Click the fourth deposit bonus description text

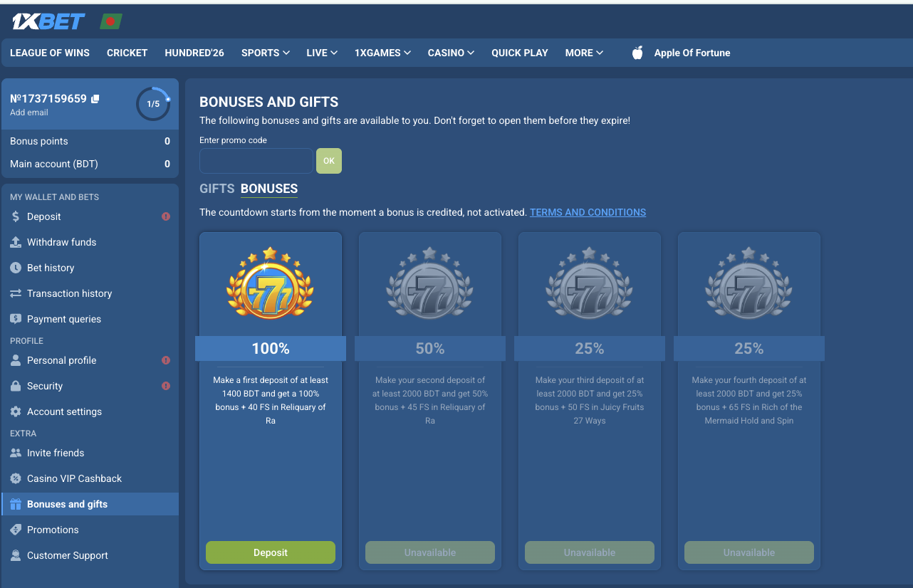pyautogui.click(x=749, y=400)
